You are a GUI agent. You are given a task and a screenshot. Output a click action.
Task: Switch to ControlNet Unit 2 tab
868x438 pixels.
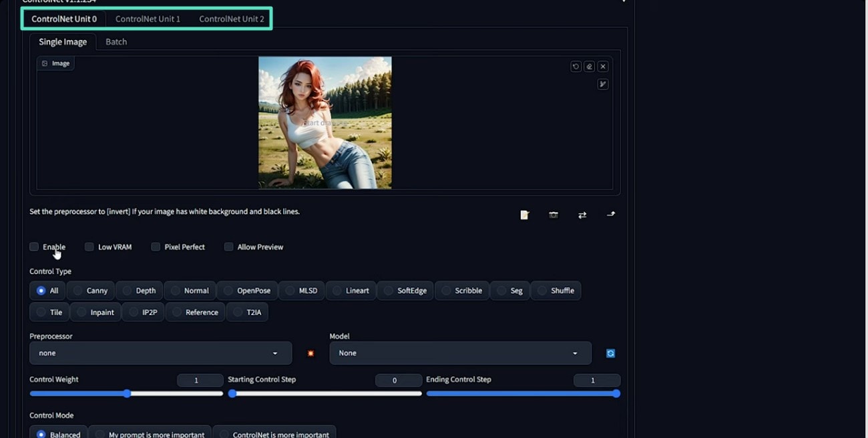coord(232,19)
